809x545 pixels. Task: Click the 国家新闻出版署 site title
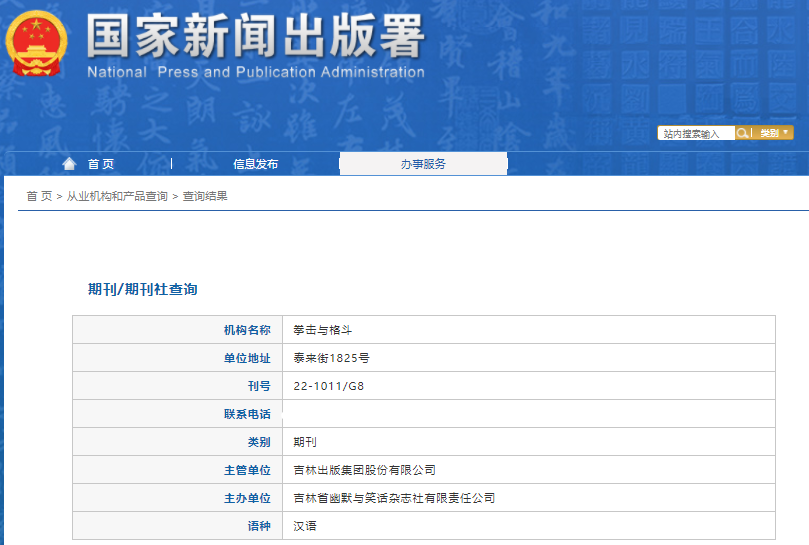[x=255, y=38]
